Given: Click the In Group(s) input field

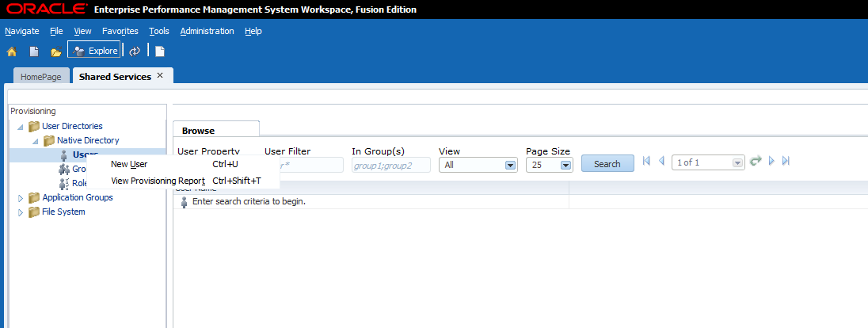Looking at the screenshot, I should coord(390,165).
